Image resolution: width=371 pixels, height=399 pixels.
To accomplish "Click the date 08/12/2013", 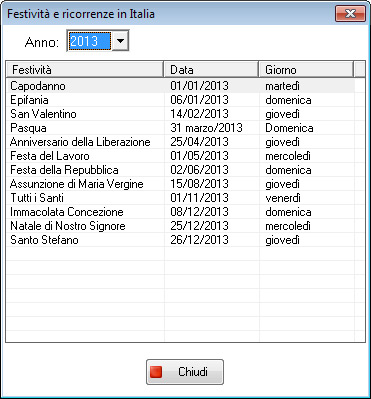I will 199,212.
